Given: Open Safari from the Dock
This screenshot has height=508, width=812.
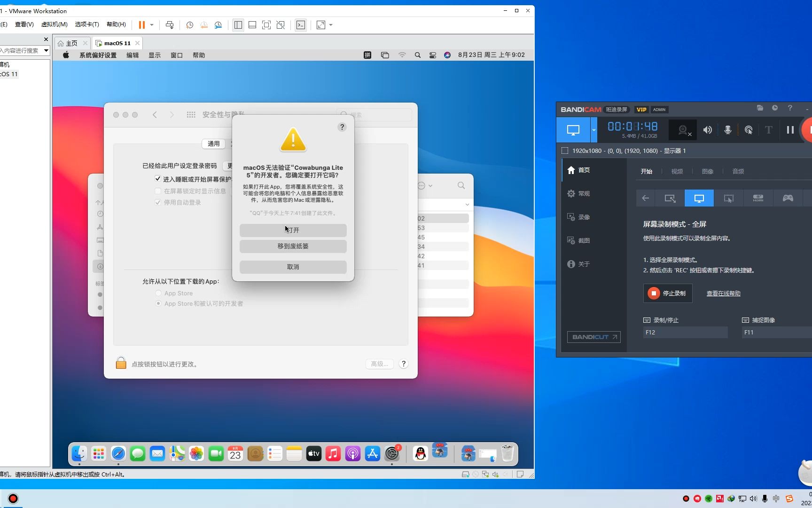Looking at the screenshot, I should (118, 453).
